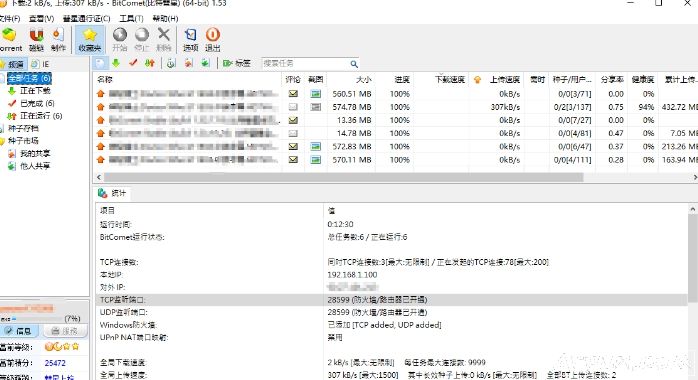698x380 pixels.
Task: Open 我的共享 in the sidebar
Action: (x=35, y=154)
